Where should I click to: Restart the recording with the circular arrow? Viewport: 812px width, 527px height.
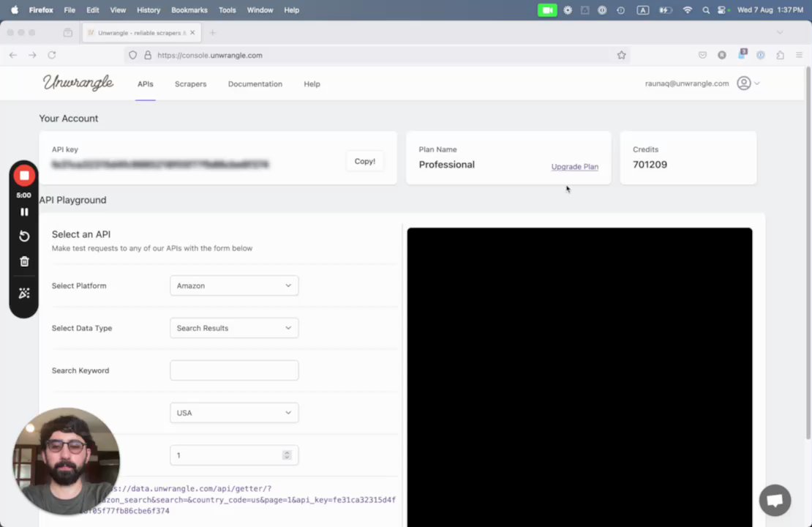coord(24,236)
